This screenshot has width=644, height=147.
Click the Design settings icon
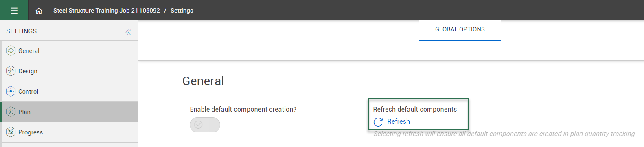(x=11, y=71)
